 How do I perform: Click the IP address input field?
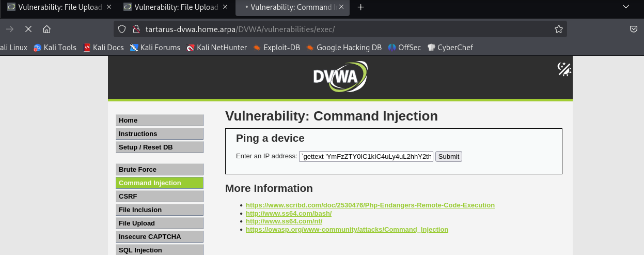coord(366,156)
